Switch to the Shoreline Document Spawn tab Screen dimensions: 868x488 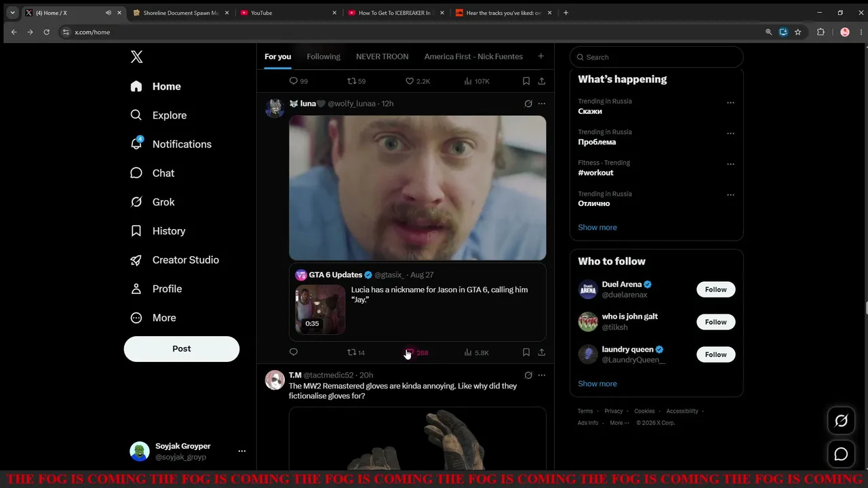(180, 13)
